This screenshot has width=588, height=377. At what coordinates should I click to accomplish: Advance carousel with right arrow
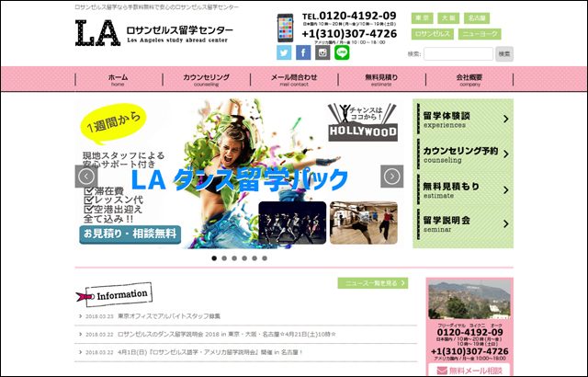392,177
